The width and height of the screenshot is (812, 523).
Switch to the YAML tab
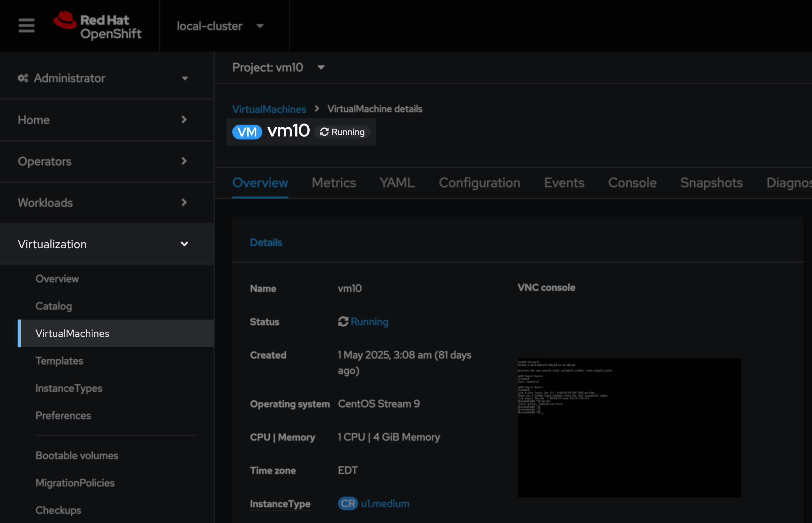tap(396, 182)
